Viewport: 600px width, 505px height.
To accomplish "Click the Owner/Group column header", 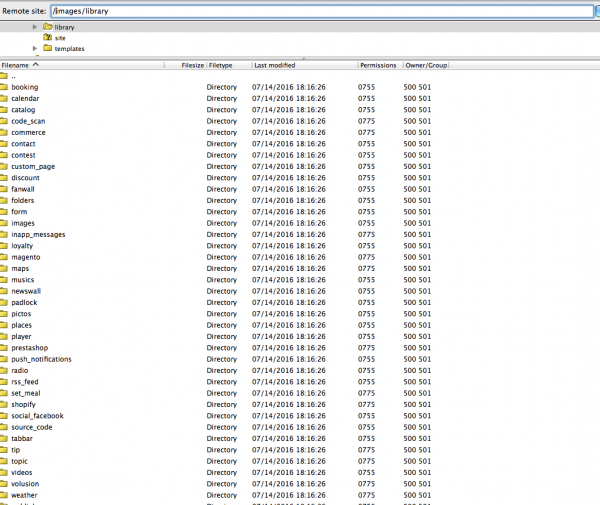I will [x=425, y=65].
